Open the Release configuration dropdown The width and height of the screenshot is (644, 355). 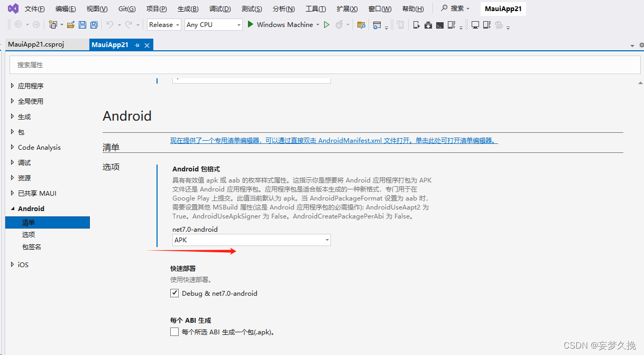(x=163, y=24)
